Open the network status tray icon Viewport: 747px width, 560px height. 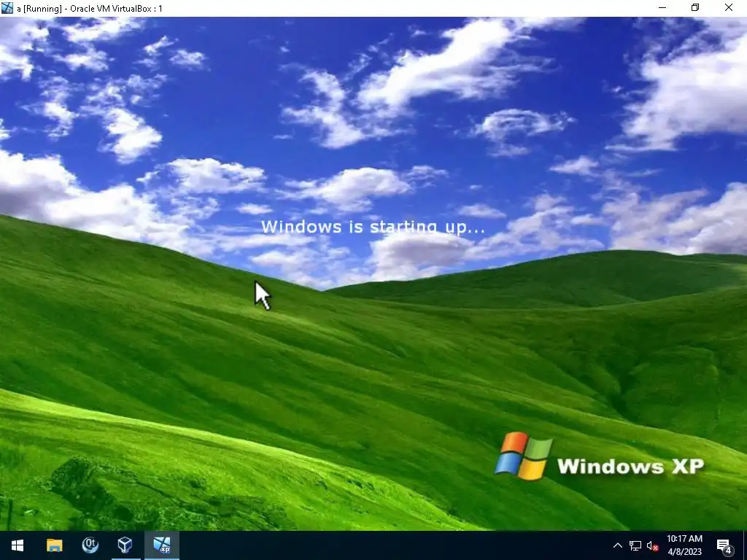click(x=635, y=545)
